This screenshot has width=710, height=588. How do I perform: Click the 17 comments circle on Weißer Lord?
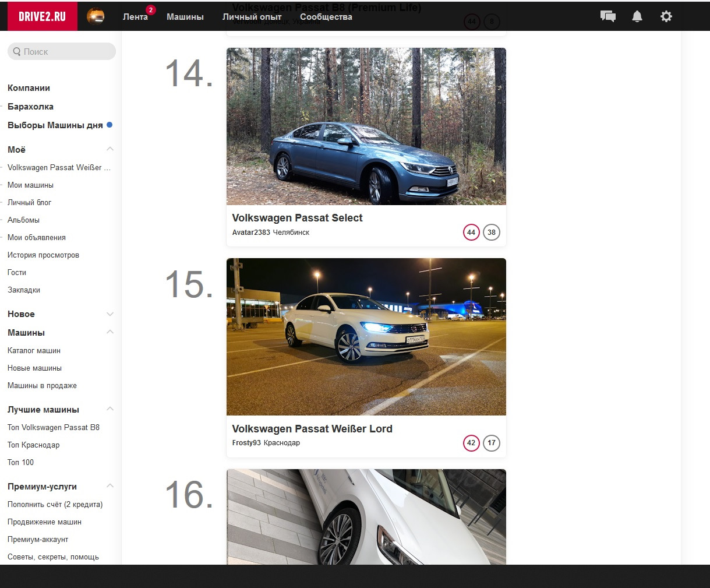(492, 443)
